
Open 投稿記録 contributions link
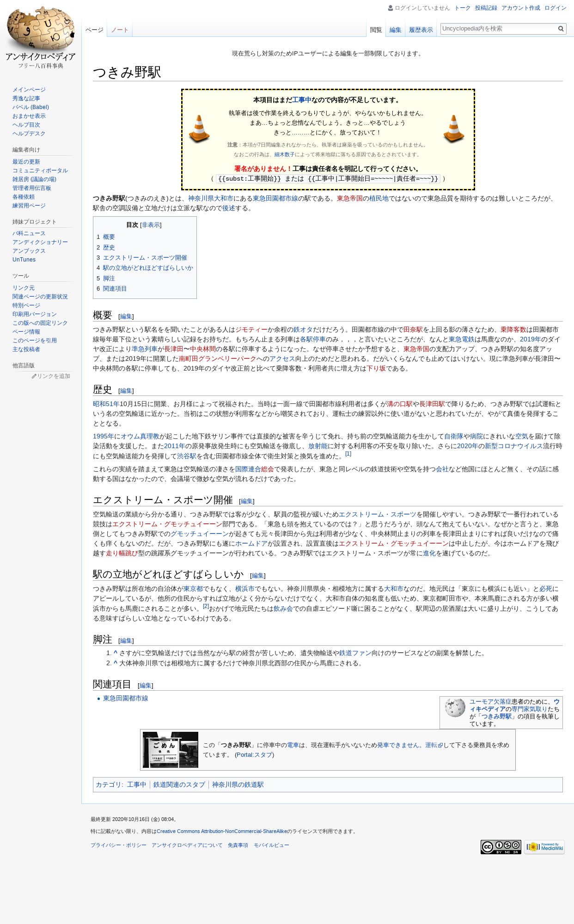point(486,8)
